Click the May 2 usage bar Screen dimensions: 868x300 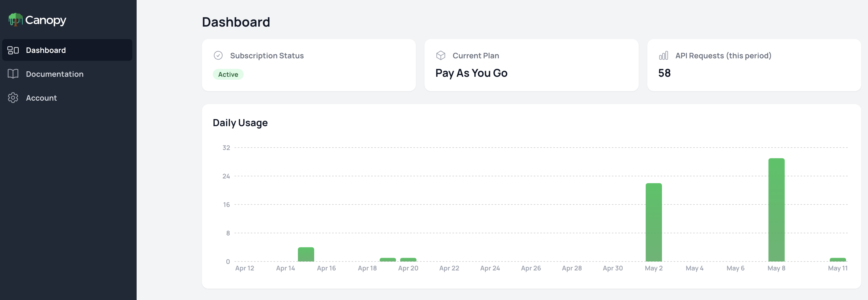click(654, 222)
